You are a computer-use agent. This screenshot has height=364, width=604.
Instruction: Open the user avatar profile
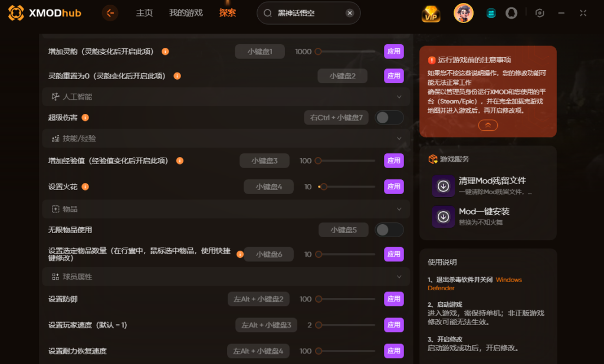463,13
